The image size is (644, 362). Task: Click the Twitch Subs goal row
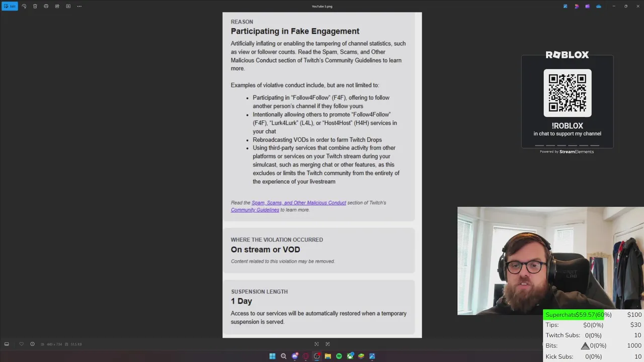point(594,335)
